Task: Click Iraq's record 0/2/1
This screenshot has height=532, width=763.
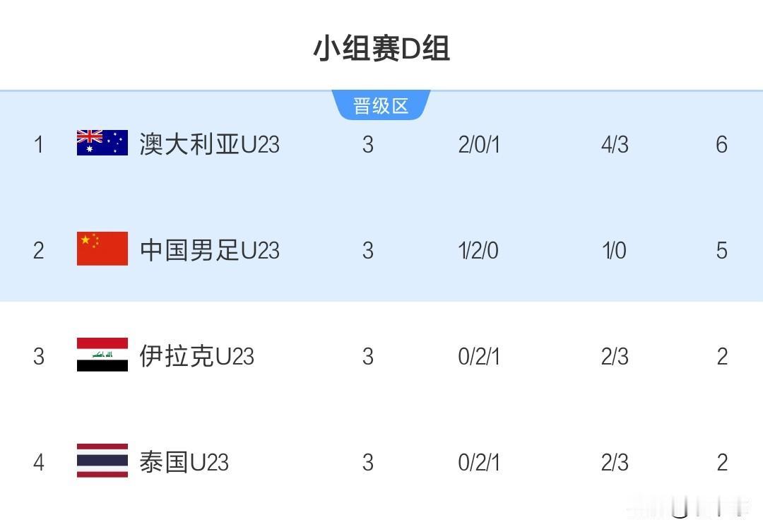Action: tap(478, 356)
